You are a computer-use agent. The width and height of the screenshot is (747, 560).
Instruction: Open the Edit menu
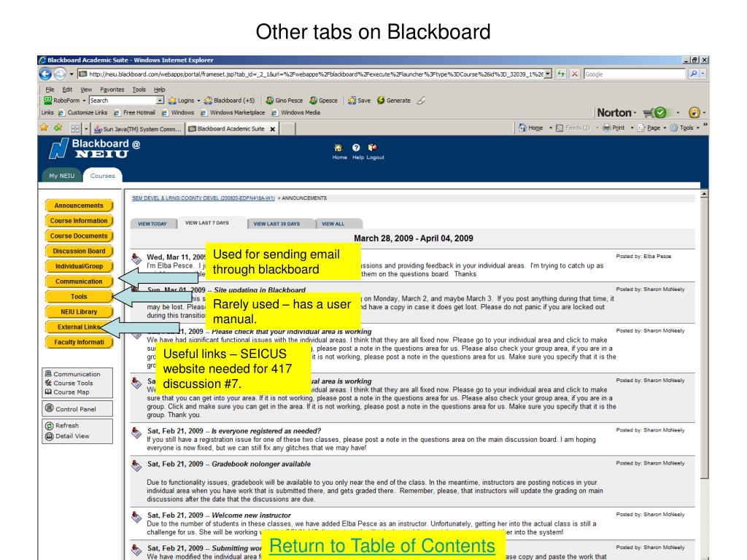coord(67,90)
